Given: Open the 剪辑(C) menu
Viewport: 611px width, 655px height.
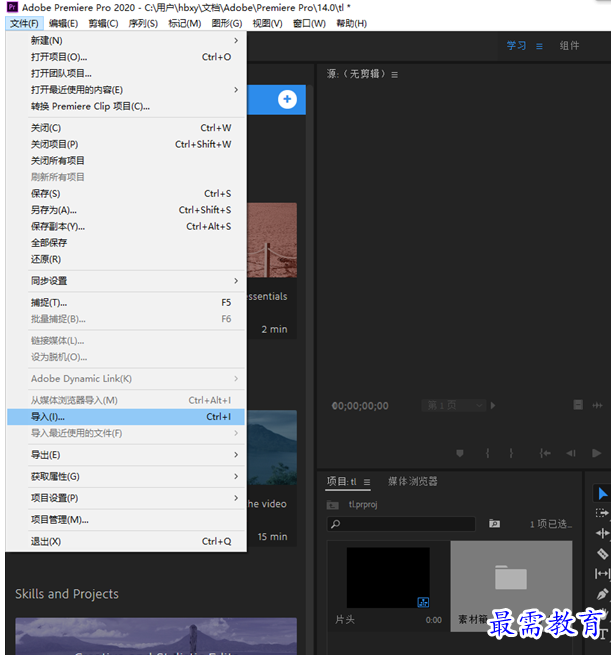Looking at the screenshot, I should [103, 23].
